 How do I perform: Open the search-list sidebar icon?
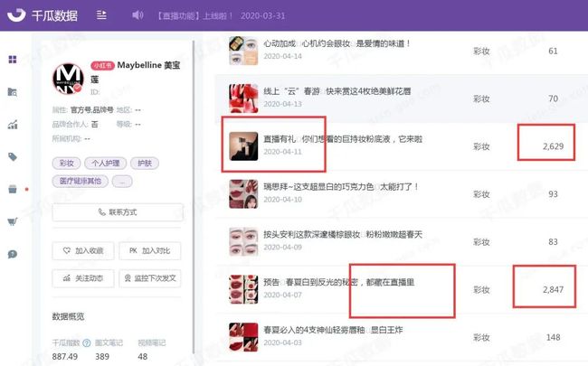click(13, 92)
